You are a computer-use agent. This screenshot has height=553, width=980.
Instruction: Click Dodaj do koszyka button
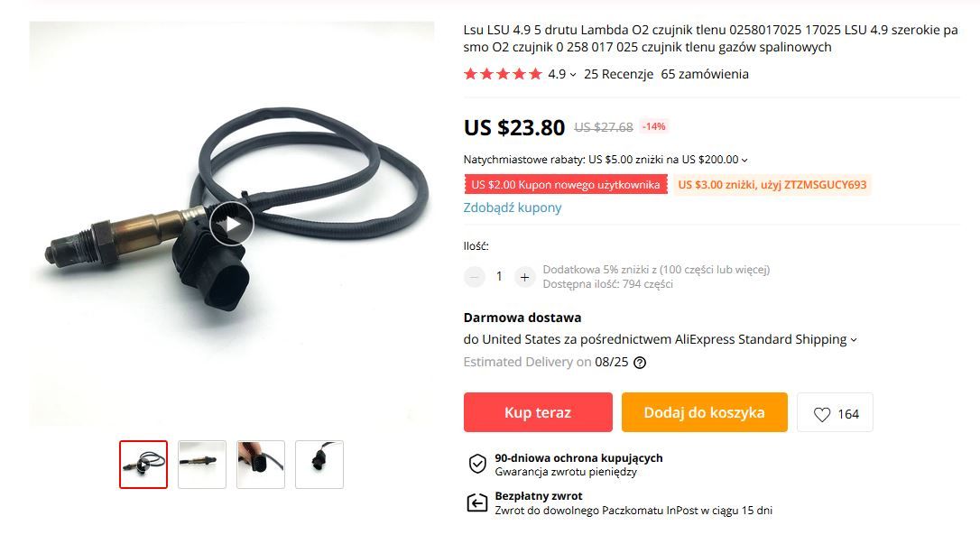click(705, 412)
